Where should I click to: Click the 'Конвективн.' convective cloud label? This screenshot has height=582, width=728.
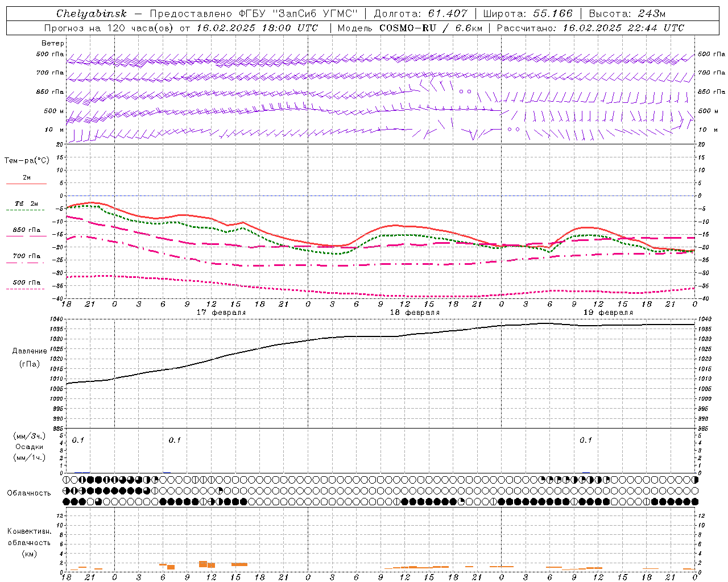click(30, 531)
